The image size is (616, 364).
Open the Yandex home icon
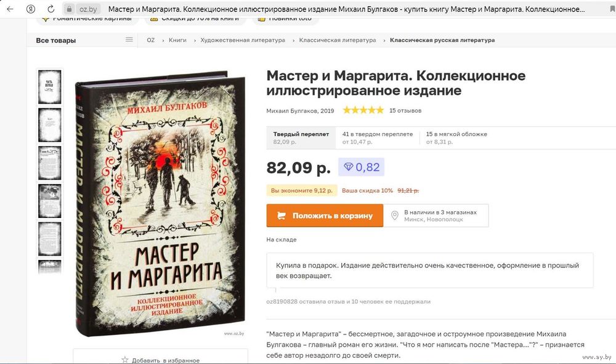coord(31,9)
